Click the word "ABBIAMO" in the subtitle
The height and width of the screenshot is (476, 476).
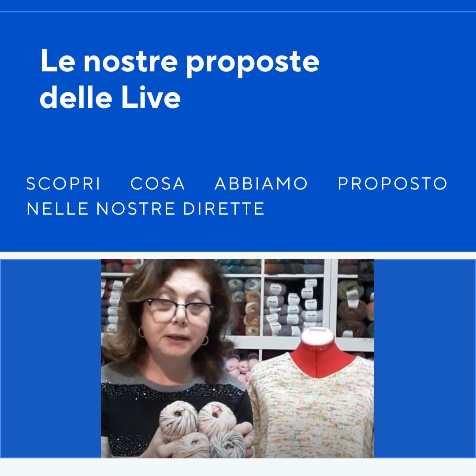click(x=261, y=184)
